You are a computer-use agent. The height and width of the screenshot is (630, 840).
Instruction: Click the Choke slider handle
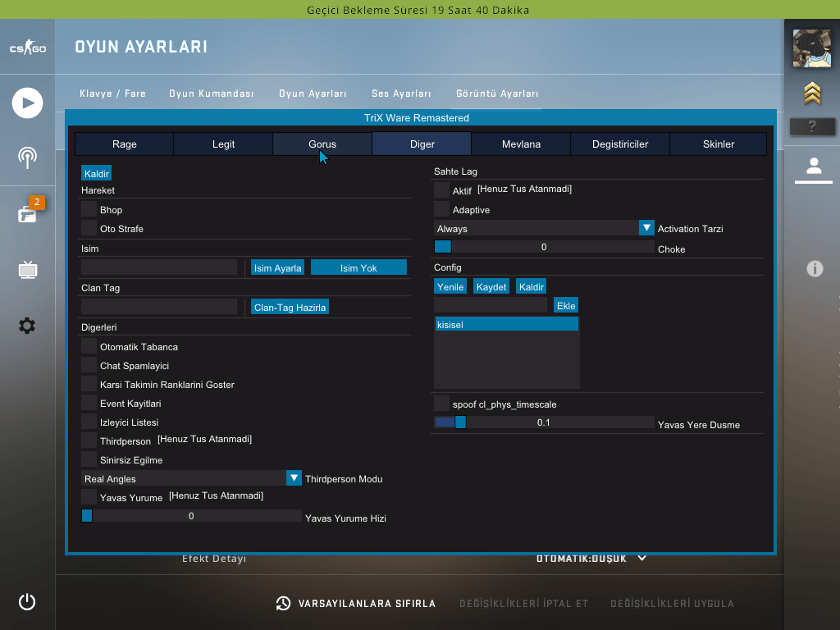click(x=442, y=246)
